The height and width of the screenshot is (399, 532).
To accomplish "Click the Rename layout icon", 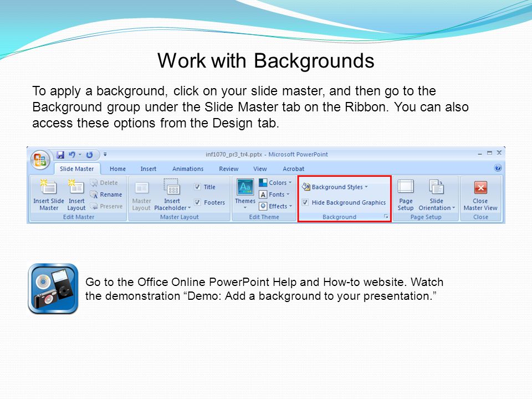I will pos(94,195).
